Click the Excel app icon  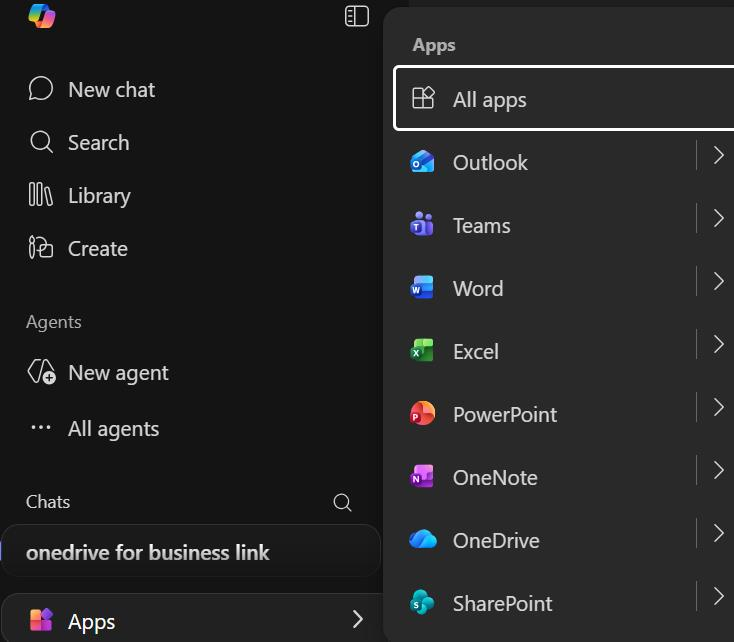422,350
